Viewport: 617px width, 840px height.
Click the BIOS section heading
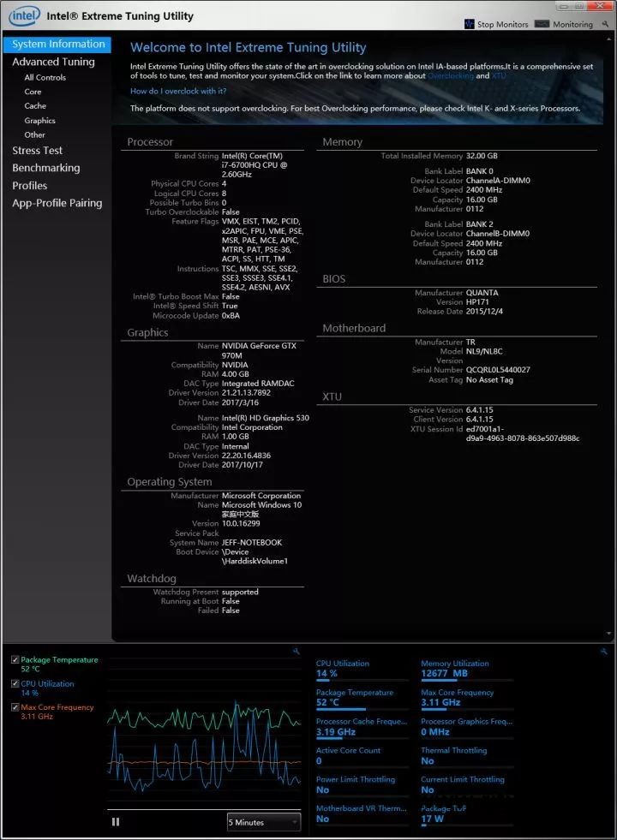[334, 278]
